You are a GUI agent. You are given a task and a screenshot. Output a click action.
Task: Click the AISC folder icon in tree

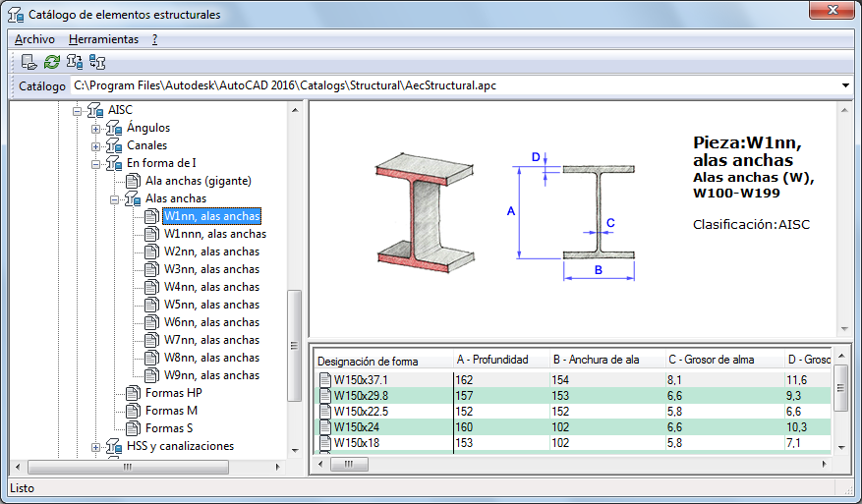click(x=95, y=110)
